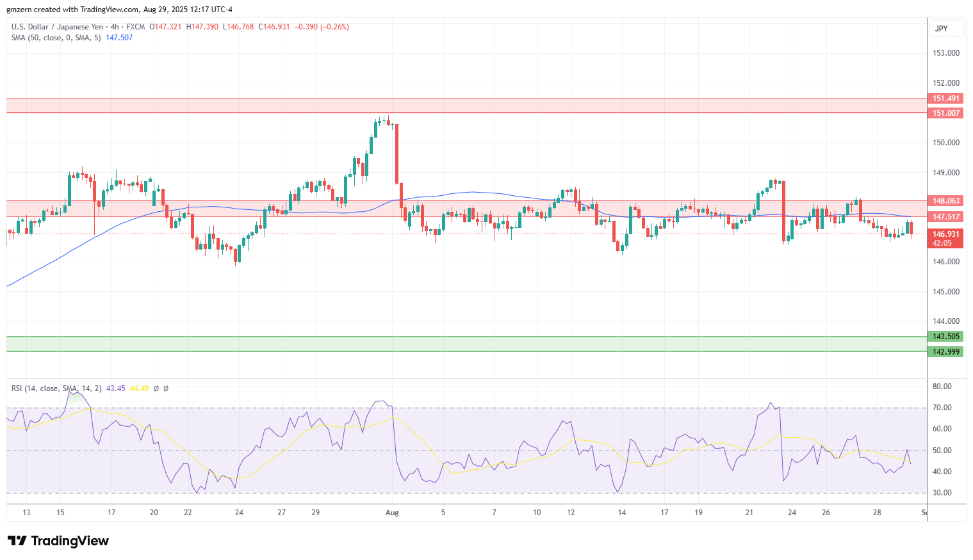
Task: Click the current price tag 146.931 on price axis
Action: pyautogui.click(x=945, y=234)
